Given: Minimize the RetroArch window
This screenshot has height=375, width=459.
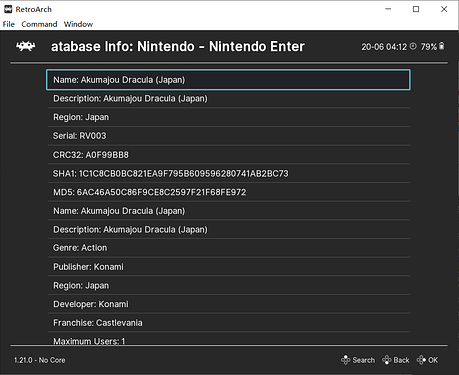Looking at the screenshot, I should [x=388, y=9].
